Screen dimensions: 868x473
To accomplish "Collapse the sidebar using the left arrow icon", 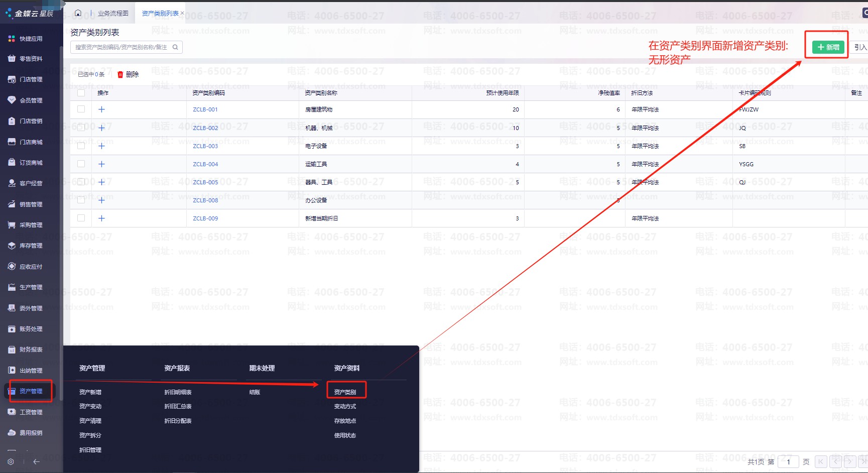I will (36, 461).
